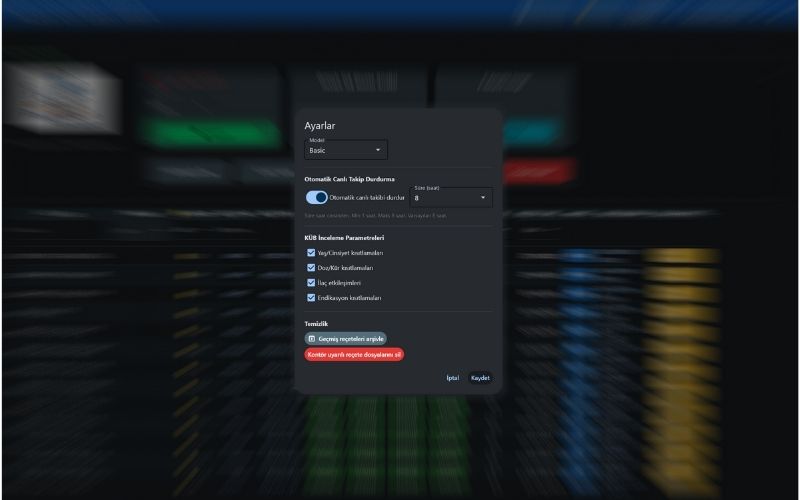Uncheck the Yaş/Cinsiyet kısıtlamaları checkbox
The height and width of the screenshot is (500, 800).
311,253
